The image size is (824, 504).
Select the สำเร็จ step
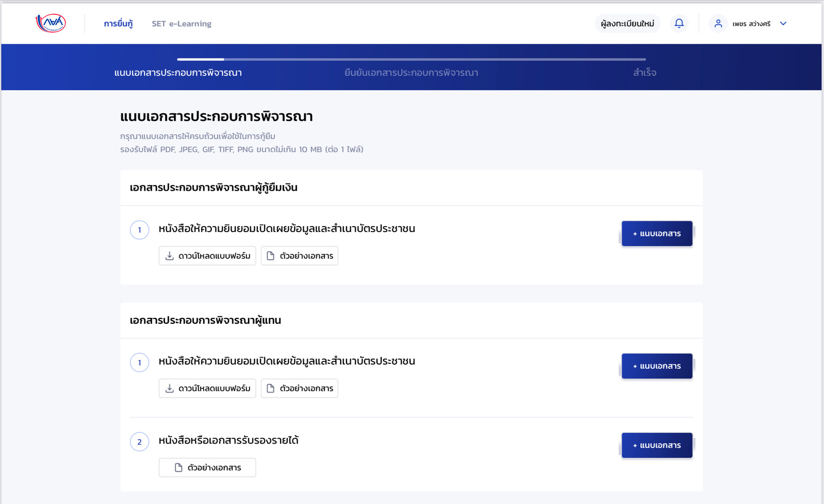pyautogui.click(x=644, y=73)
